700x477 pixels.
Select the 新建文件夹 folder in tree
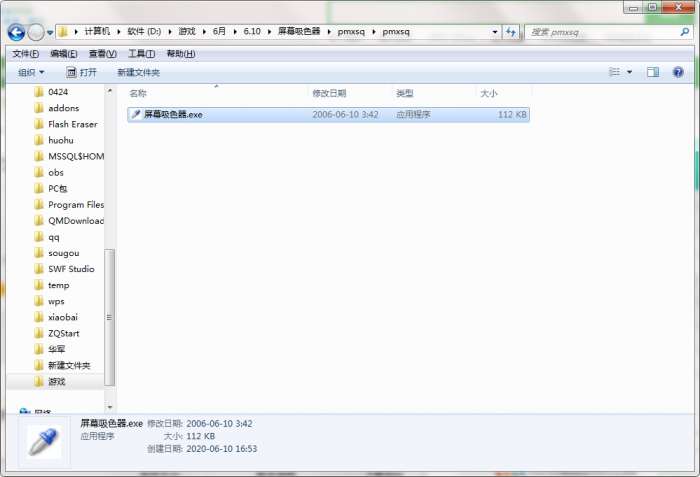point(69,365)
